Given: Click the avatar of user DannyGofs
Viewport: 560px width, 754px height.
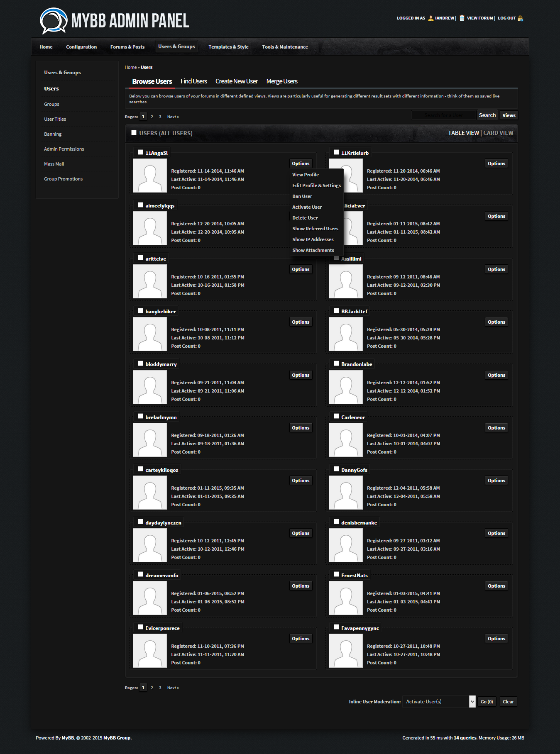Looking at the screenshot, I should (x=345, y=493).
